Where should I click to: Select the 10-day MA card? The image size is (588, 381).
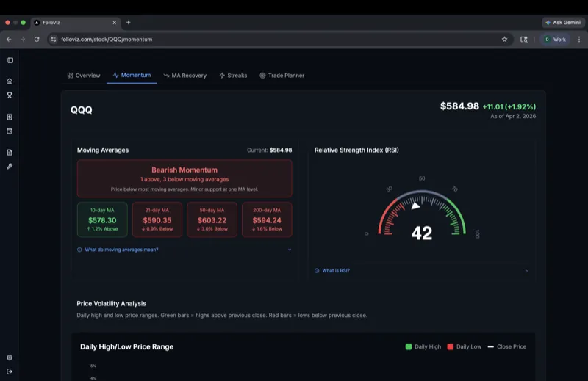tap(102, 219)
